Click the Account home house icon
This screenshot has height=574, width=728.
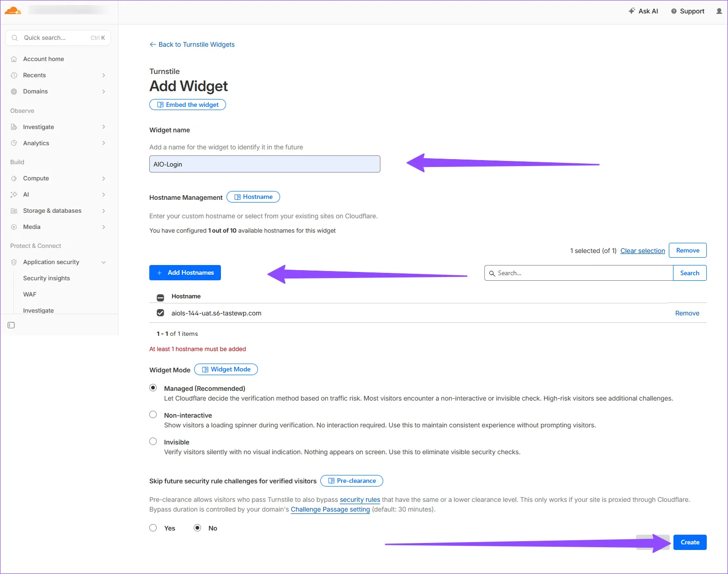point(14,59)
